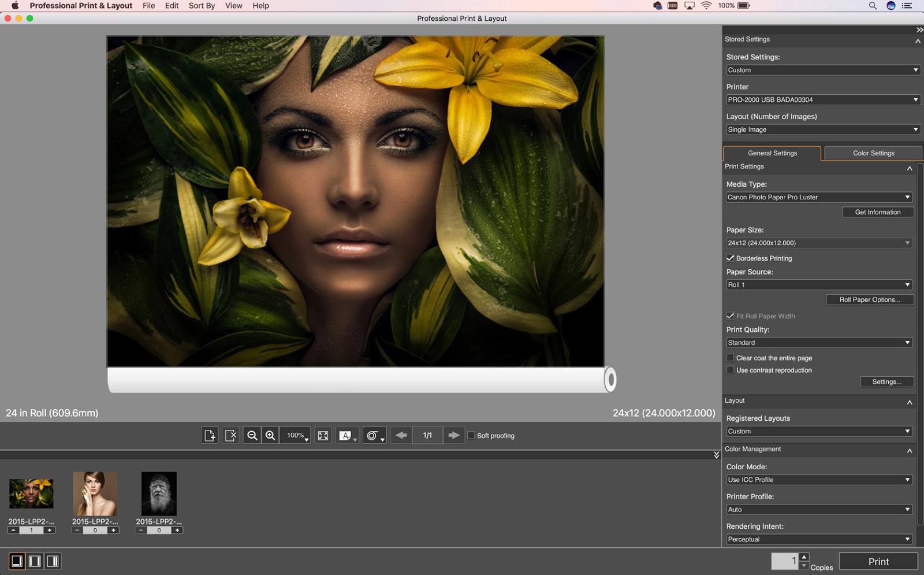Click the Get Information button
Viewport: 924px width, 575px height.
(x=877, y=212)
